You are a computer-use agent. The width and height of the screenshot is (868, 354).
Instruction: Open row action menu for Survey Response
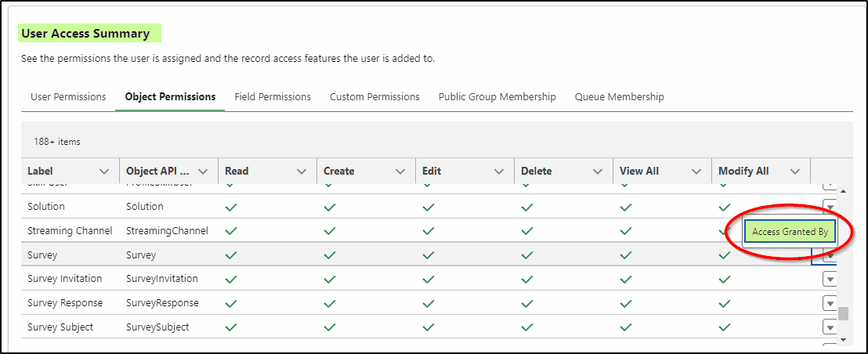[830, 304]
